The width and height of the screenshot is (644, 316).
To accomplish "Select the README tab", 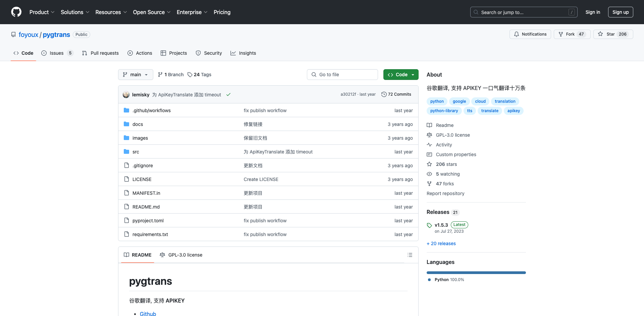I will click(138, 255).
